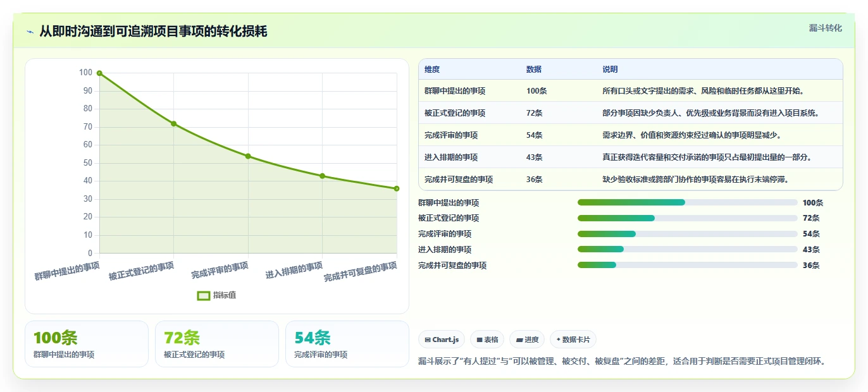868x392 pixels.
Task: Toggle the 指标值 legend swatch
Action: click(x=203, y=295)
